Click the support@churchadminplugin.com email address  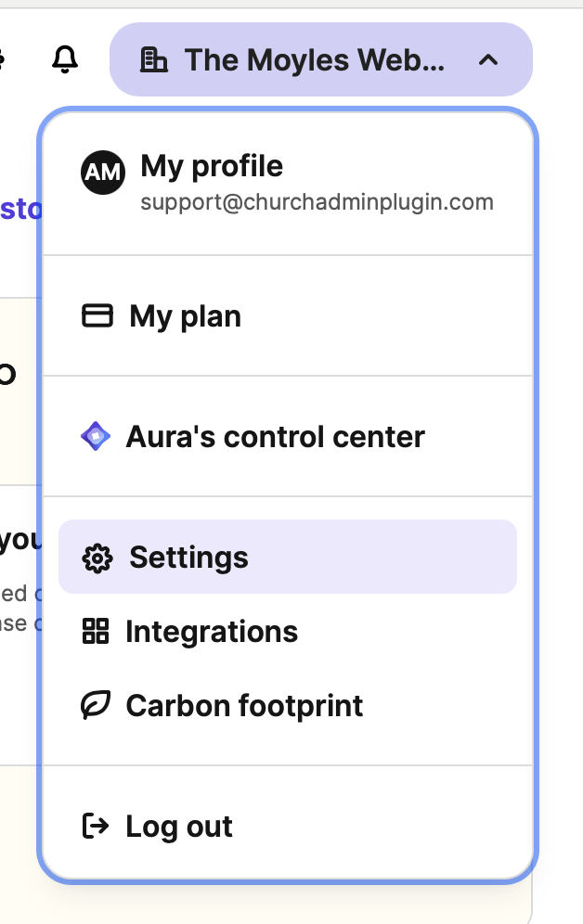317,202
